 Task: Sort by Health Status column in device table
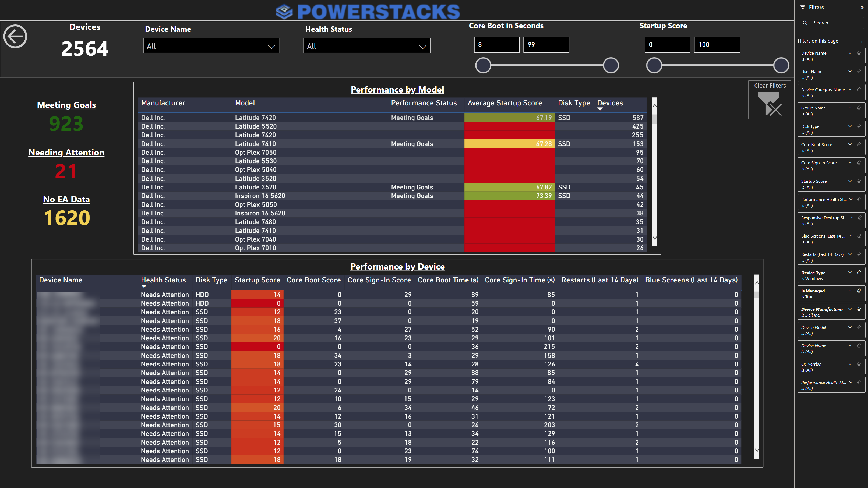click(x=163, y=280)
